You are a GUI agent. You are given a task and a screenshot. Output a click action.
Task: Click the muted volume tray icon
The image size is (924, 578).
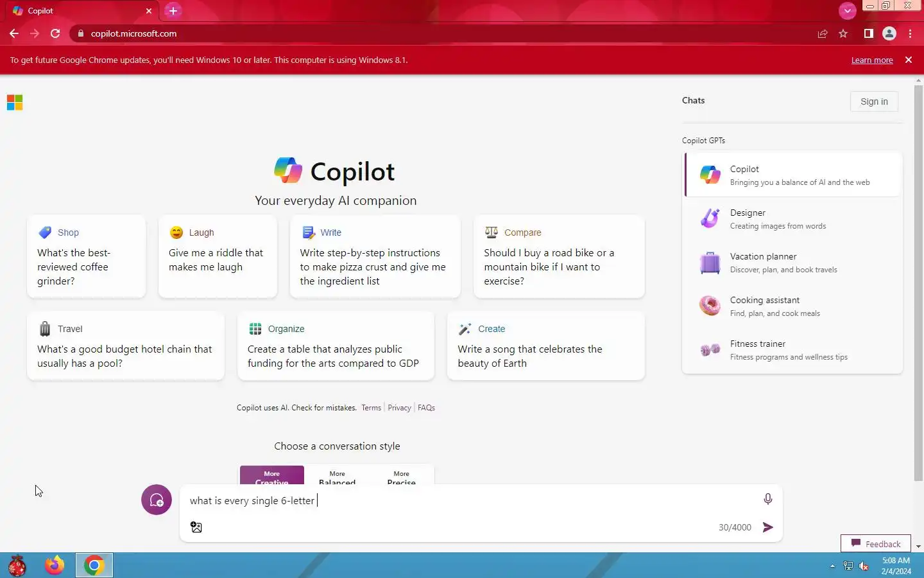[x=864, y=566]
